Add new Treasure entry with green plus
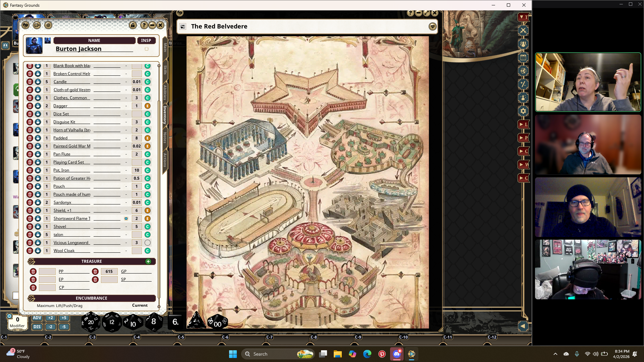This screenshot has height=362, width=644. pyautogui.click(x=148, y=261)
